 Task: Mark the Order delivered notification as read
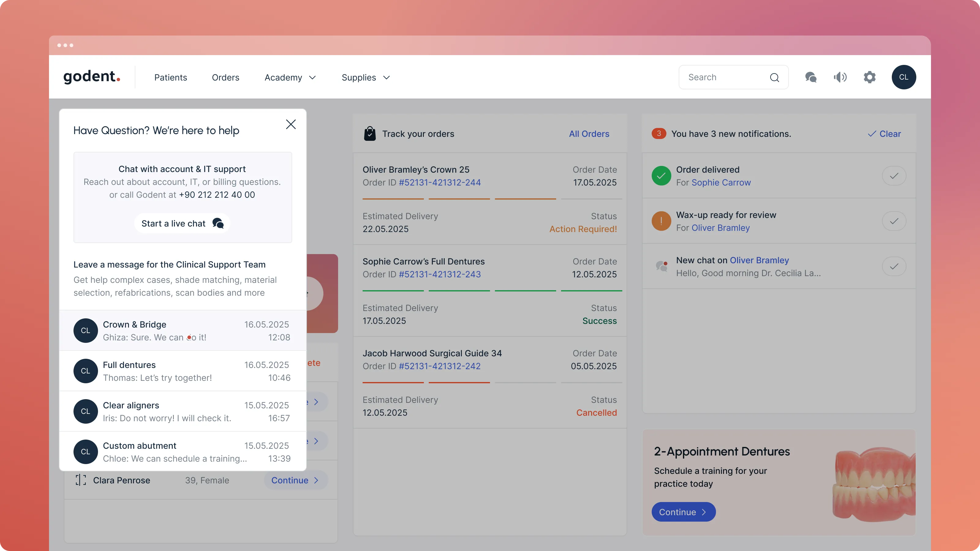pos(894,175)
